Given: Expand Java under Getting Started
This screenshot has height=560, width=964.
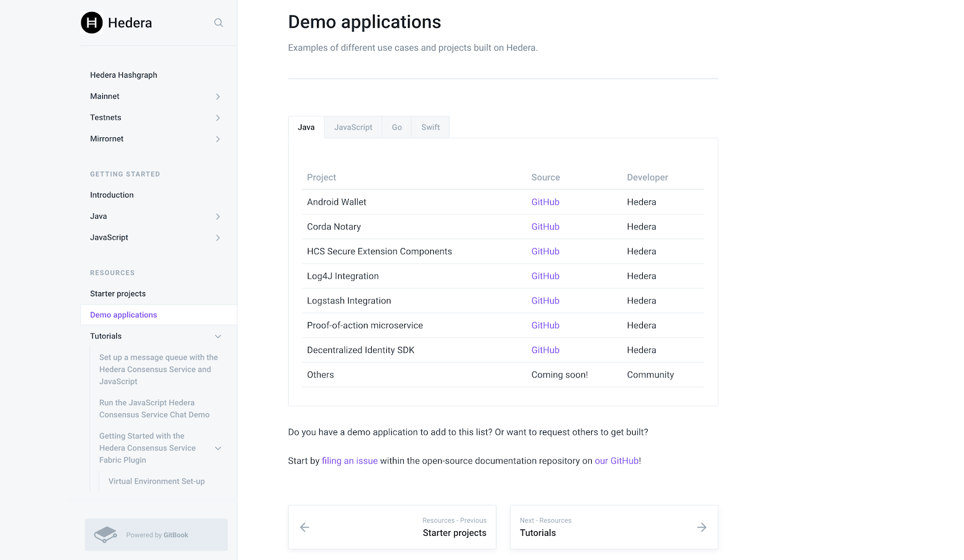Looking at the screenshot, I should pos(218,217).
